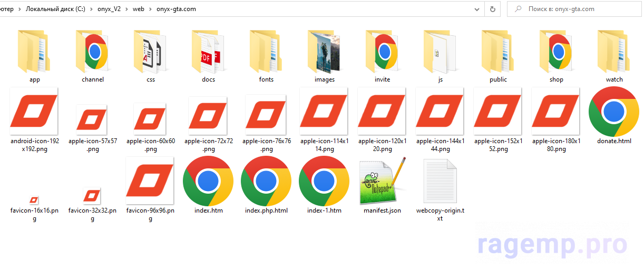Viewport: 644px width, 271px height.
Task: Select the webcopy-origin.txt text file
Action: pos(440,180)
